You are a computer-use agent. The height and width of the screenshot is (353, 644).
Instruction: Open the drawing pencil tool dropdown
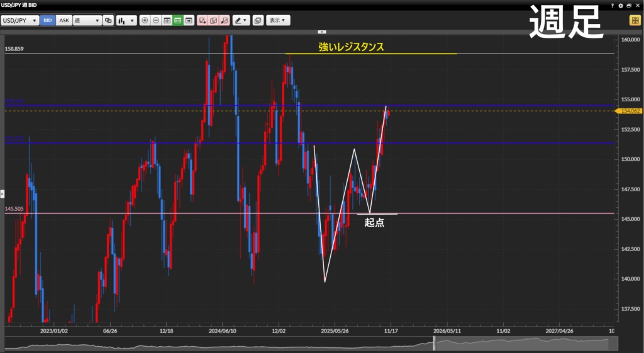tap(241, 20)
